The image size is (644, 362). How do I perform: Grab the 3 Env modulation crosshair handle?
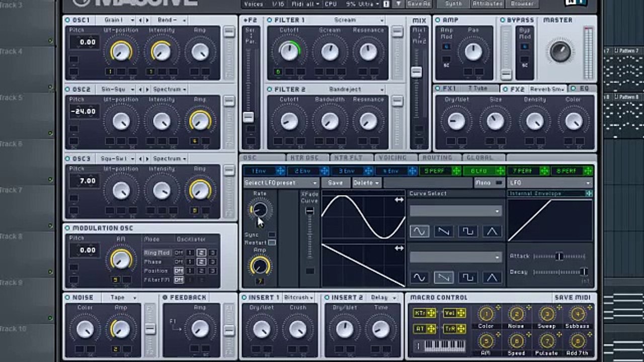pos(368,171)
